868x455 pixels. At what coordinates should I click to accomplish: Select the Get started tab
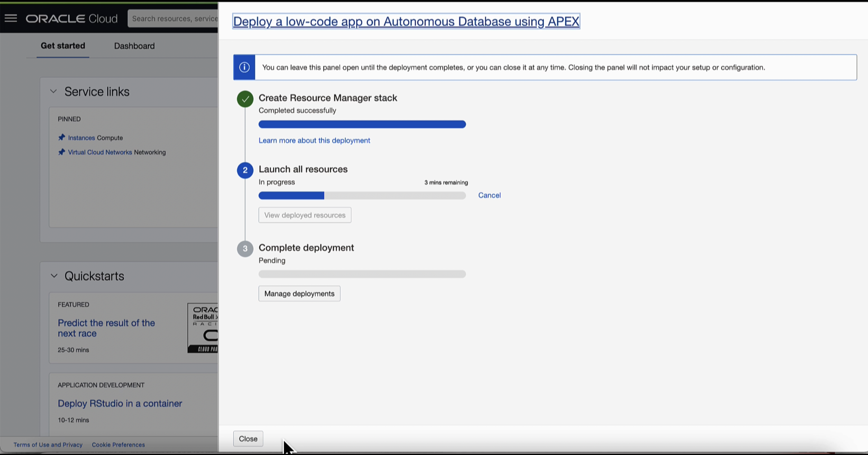pos(63,46)
